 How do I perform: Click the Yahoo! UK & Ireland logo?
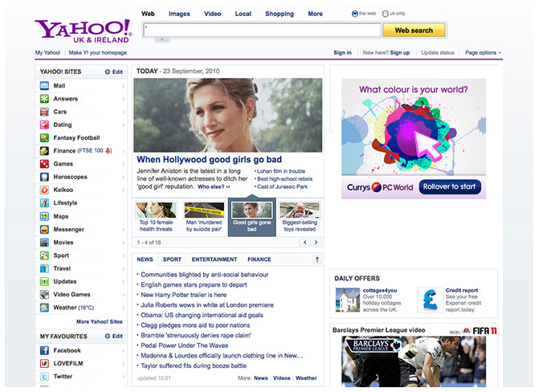click(83, 31)
